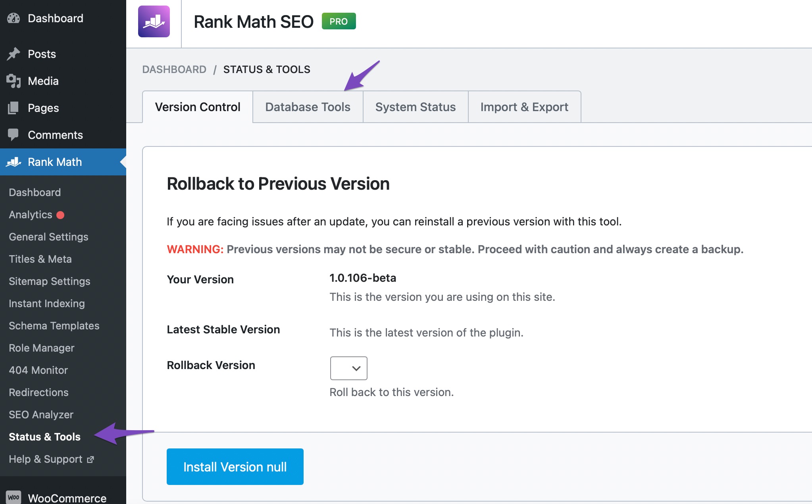Click the Version Control tab
Image resolution: width=812 pixels, height=504 pixels.
pos(197,106)
